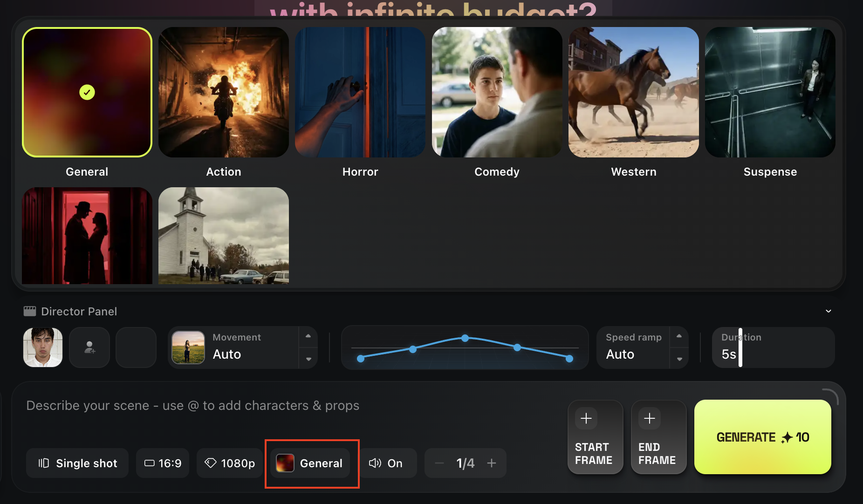Screen dimensions: 863x504
Task: Click the empty slot beside add-character button
Action: coord(136,347)
